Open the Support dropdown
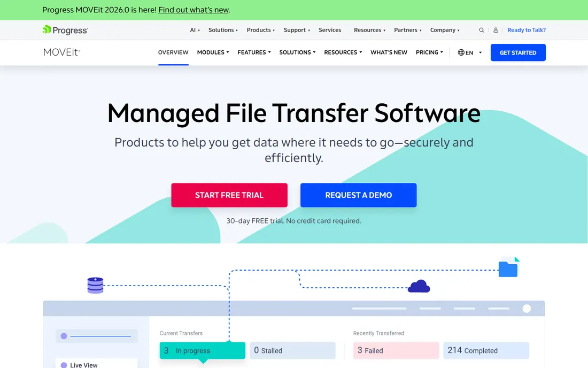This screenshot has width=588, height=368. pos(297,30)
